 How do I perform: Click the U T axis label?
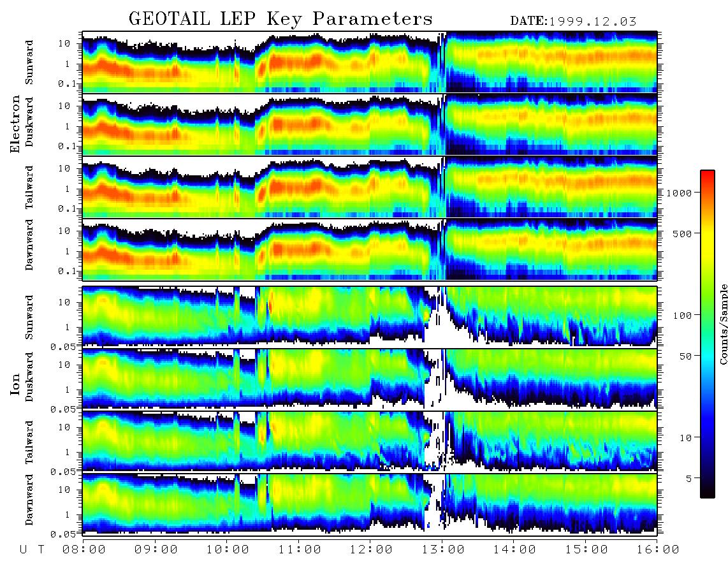coord(32,550)
